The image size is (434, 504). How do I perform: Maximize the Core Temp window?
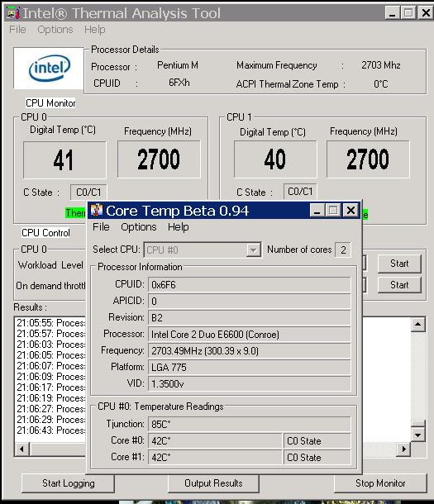point(333,211)
